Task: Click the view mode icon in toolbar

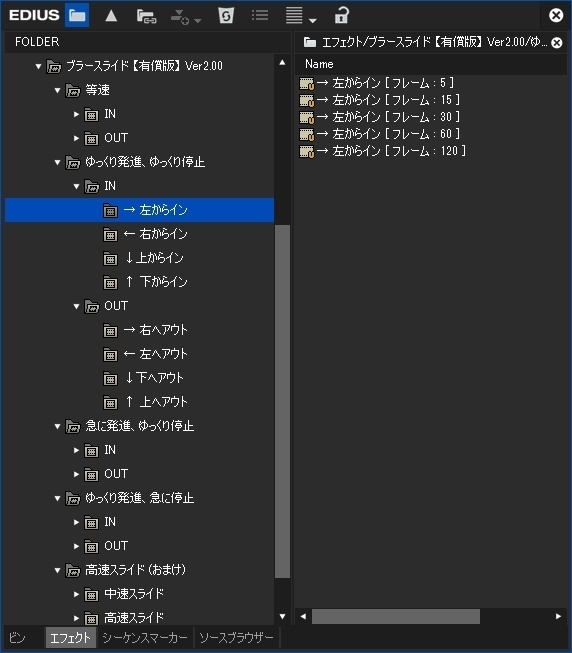Action: pyautogui.click(x=294, y=16)
